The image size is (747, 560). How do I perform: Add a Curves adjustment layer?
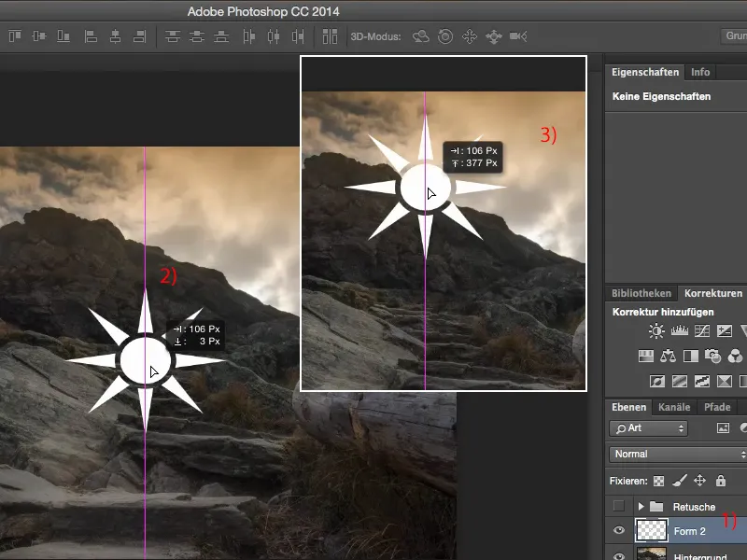click(x=702, y=330)
